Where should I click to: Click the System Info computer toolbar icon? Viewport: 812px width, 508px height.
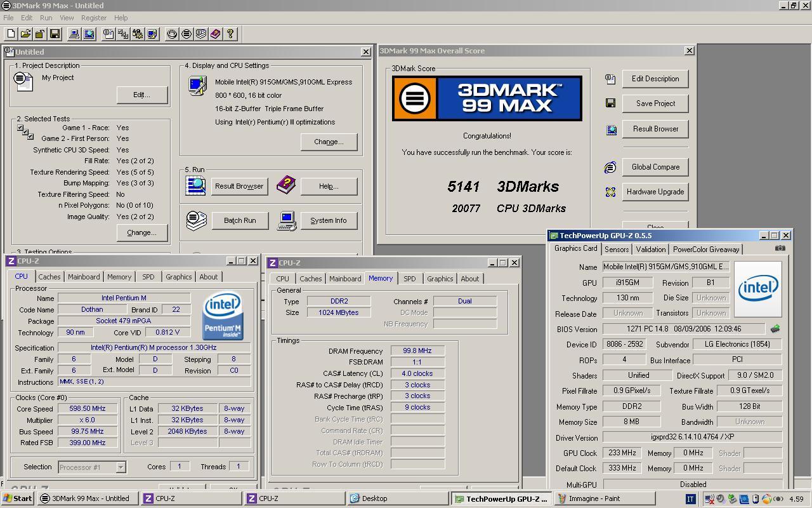[74, 34]
